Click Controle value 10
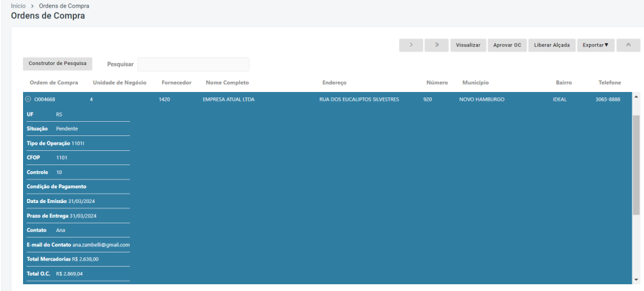644x291 pixels. [x=59, y=172]
